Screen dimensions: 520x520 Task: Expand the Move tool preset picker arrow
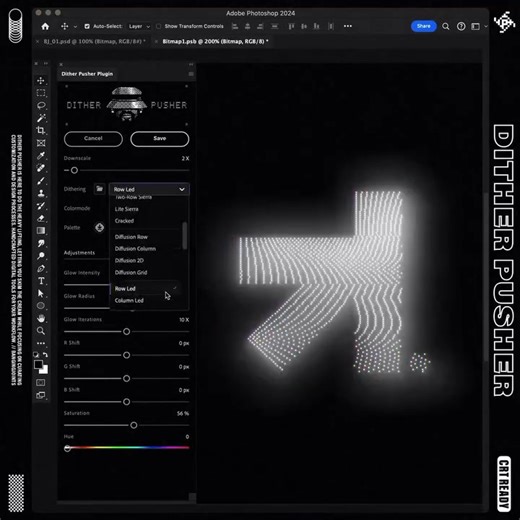click(75, 27)
